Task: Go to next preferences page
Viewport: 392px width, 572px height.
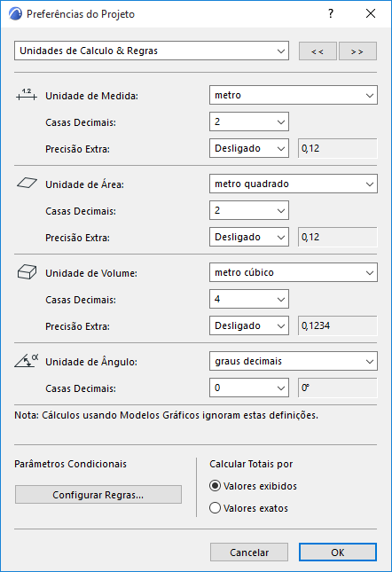Action: [x=357, y=51]
